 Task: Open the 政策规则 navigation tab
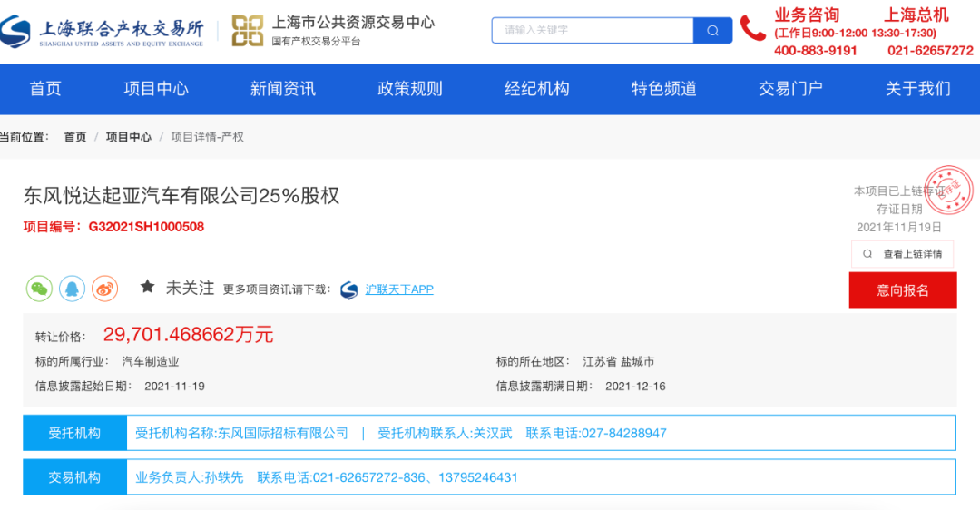(410, 89)
